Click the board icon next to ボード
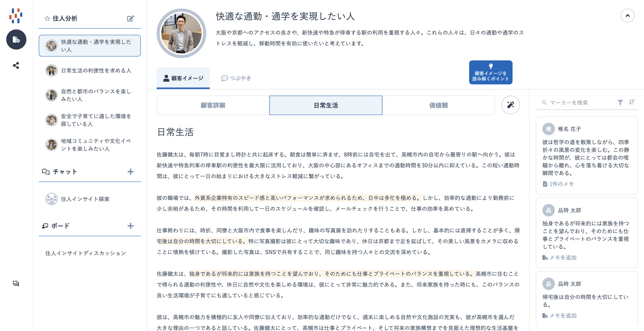Screen dimensions: 644x331 pos(45,226)
